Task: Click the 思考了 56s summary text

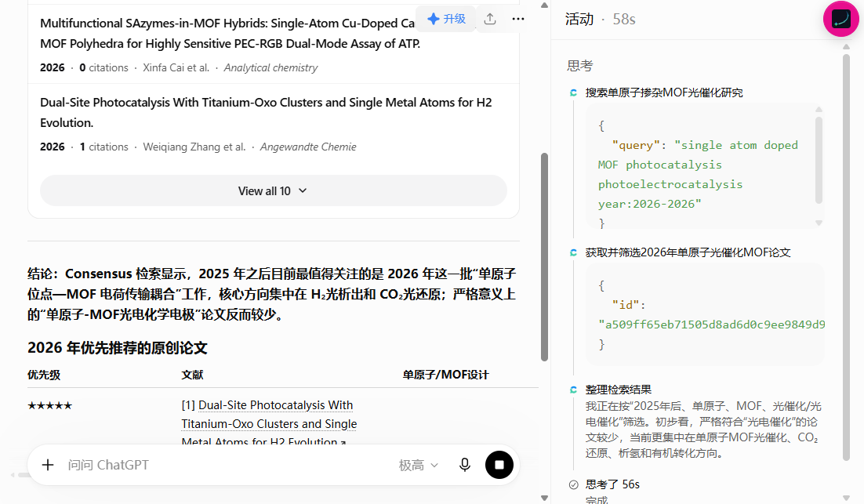Action: click(612, 484)
